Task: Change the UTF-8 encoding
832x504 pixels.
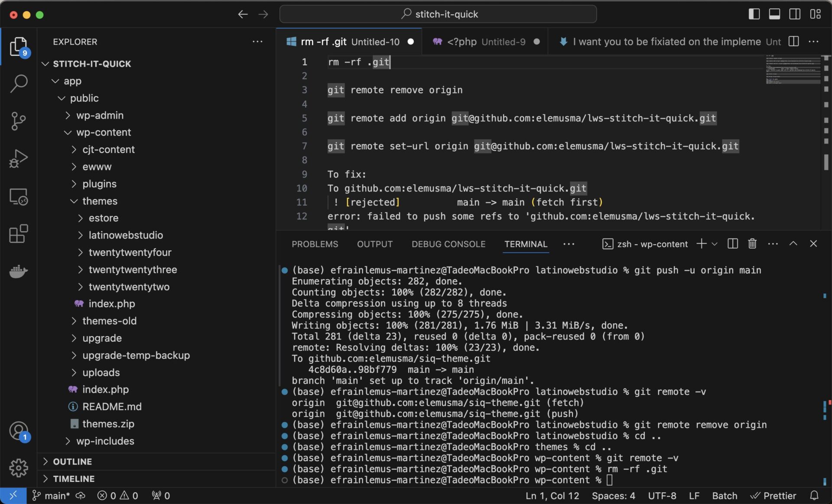Action: point(662,495)
